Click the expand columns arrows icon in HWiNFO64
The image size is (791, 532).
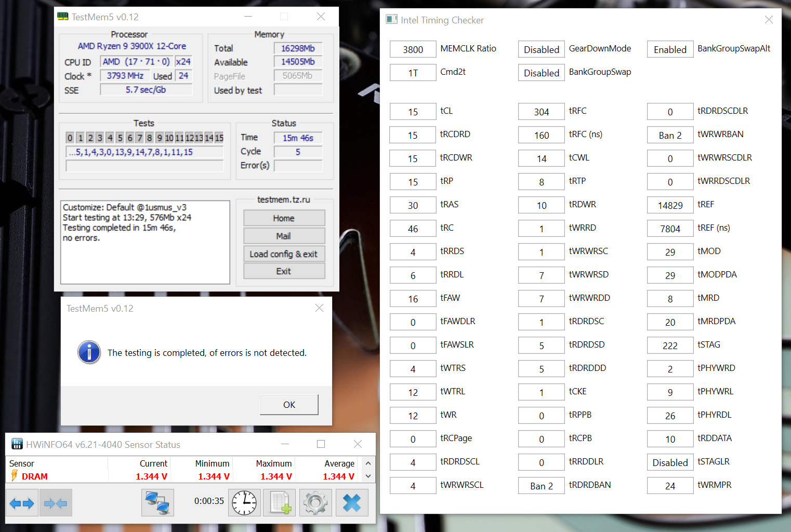(22, 503)
